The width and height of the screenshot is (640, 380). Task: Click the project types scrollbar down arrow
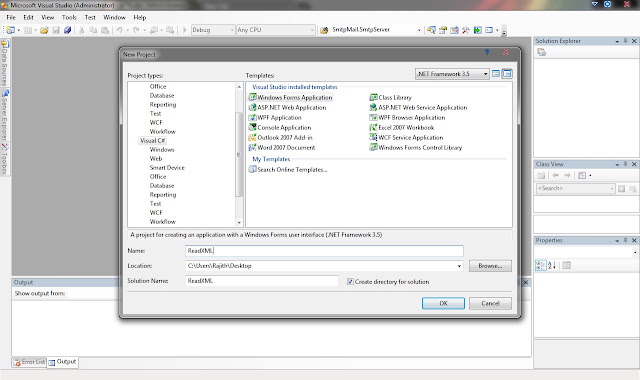pyautogui.click(x=239, y=223)
